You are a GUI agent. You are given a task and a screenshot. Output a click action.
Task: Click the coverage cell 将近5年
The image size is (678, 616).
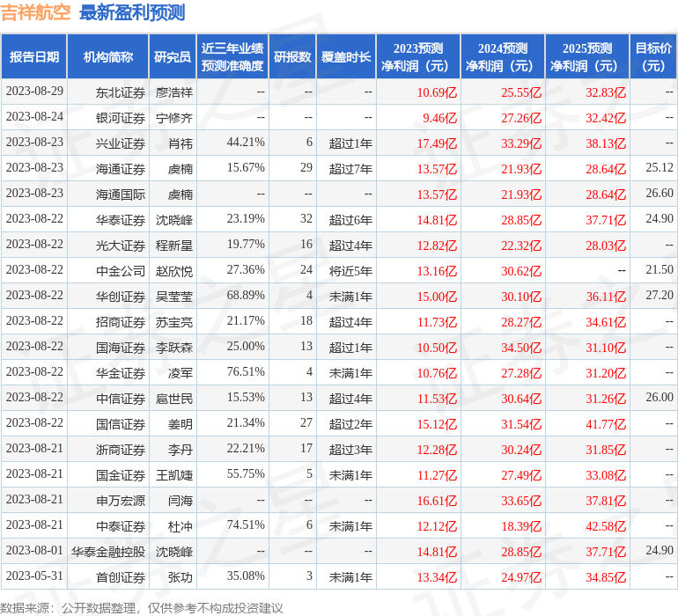point(350,271)
